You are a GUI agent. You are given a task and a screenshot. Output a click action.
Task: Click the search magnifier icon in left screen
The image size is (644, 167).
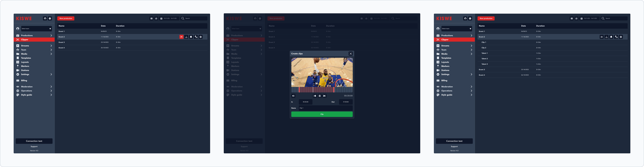tap(183, 19)
